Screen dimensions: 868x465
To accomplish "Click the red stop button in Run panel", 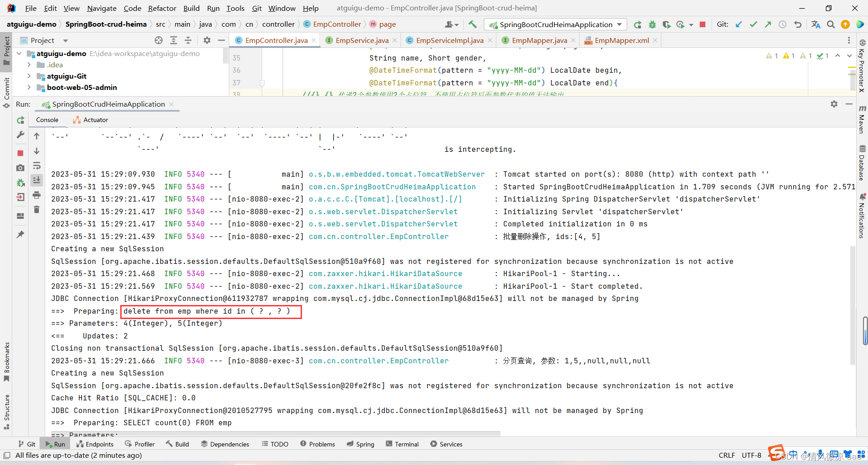I will point(20,153).
